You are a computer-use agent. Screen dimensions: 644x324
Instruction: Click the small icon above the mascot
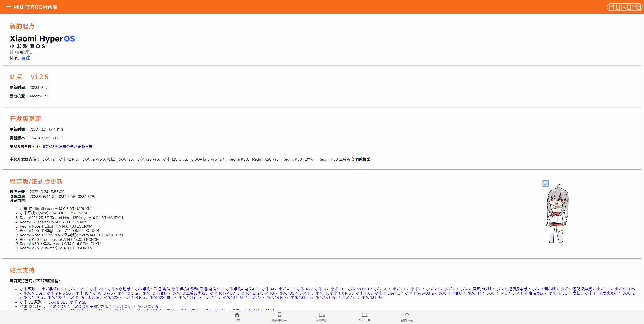coord(545,183)
